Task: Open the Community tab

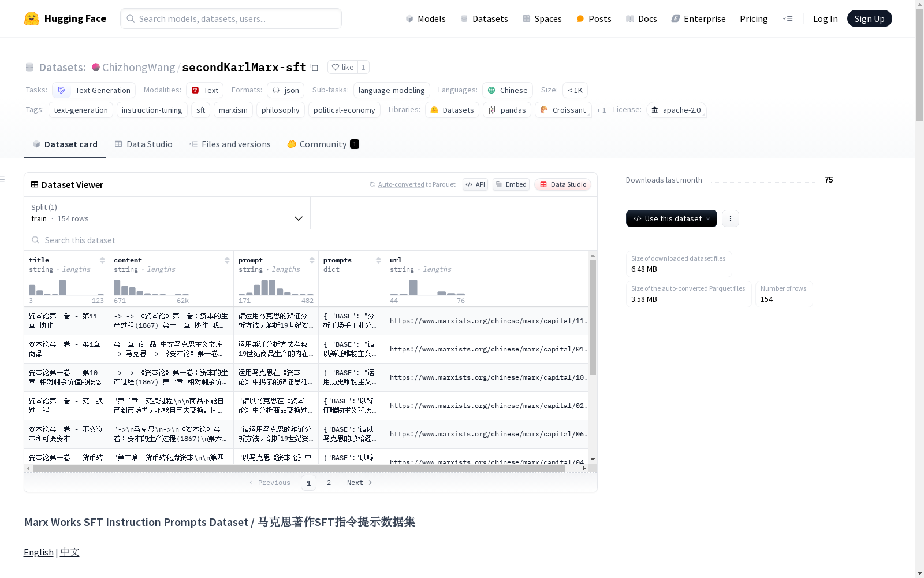Action: pyautogui.click(x=323, y=144)
